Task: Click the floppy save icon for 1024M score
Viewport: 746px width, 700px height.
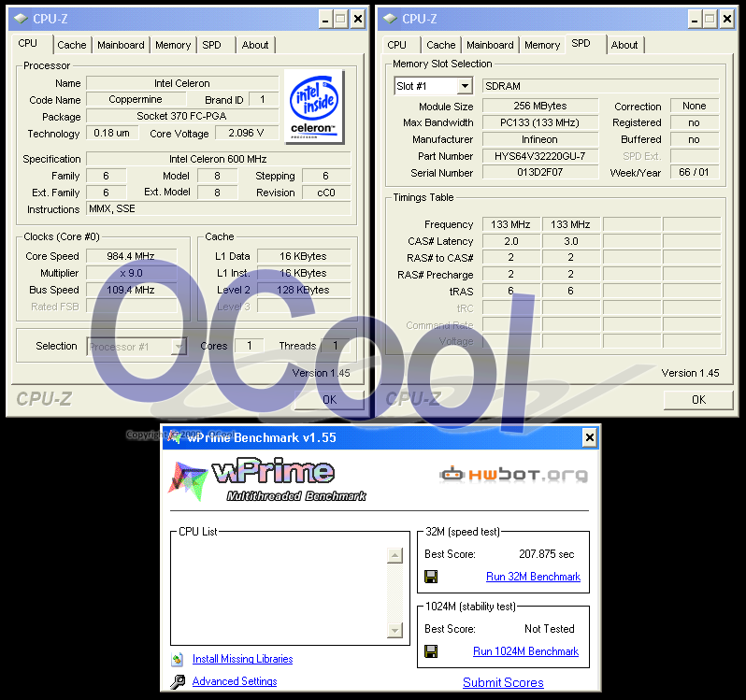Action: point(431,651)
